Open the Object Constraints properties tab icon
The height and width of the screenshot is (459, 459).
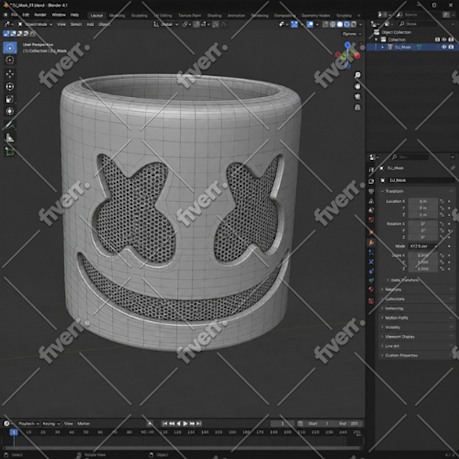click(x=371, y=271)
